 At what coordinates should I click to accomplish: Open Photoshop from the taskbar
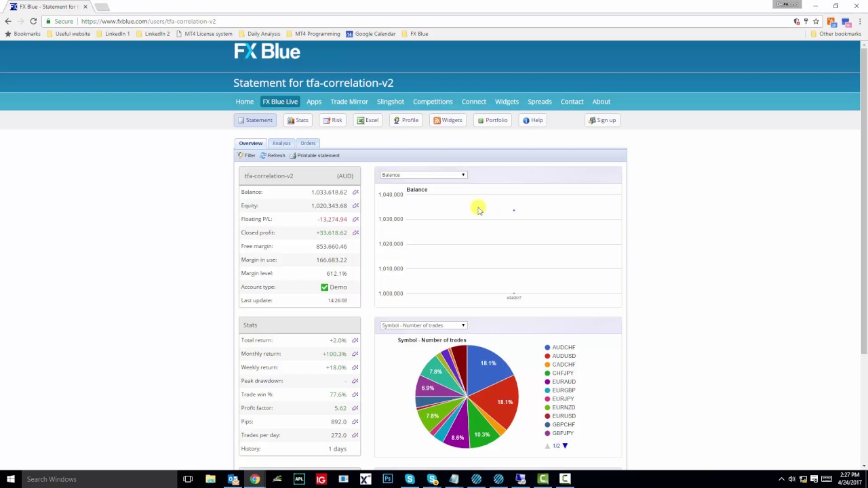[387, 479]
